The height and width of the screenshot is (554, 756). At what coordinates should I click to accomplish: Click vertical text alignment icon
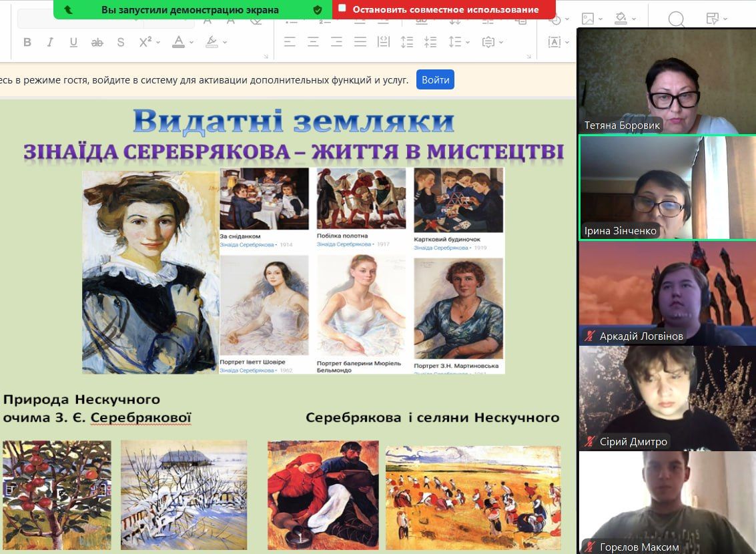[x=488, y=42]
